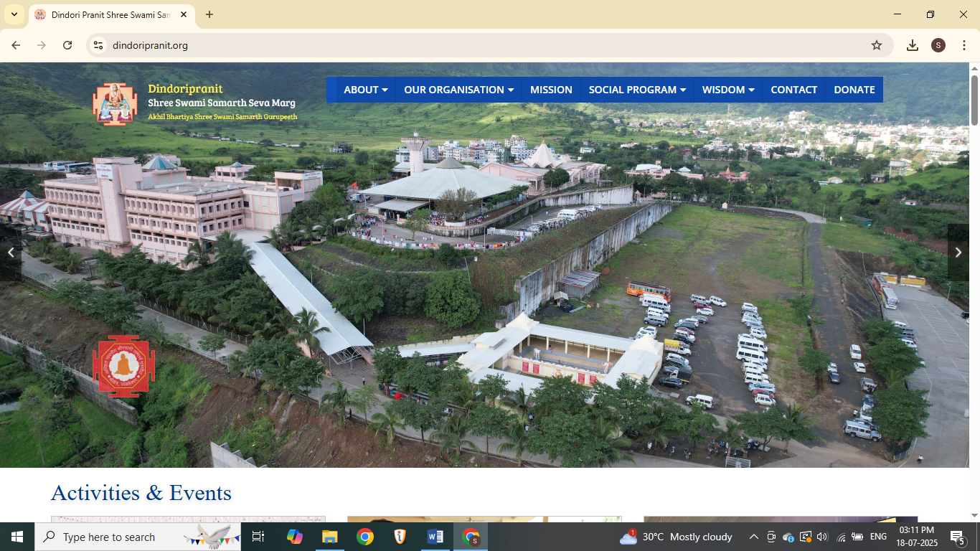Reload the page with the refresh icon

(67, 45)
